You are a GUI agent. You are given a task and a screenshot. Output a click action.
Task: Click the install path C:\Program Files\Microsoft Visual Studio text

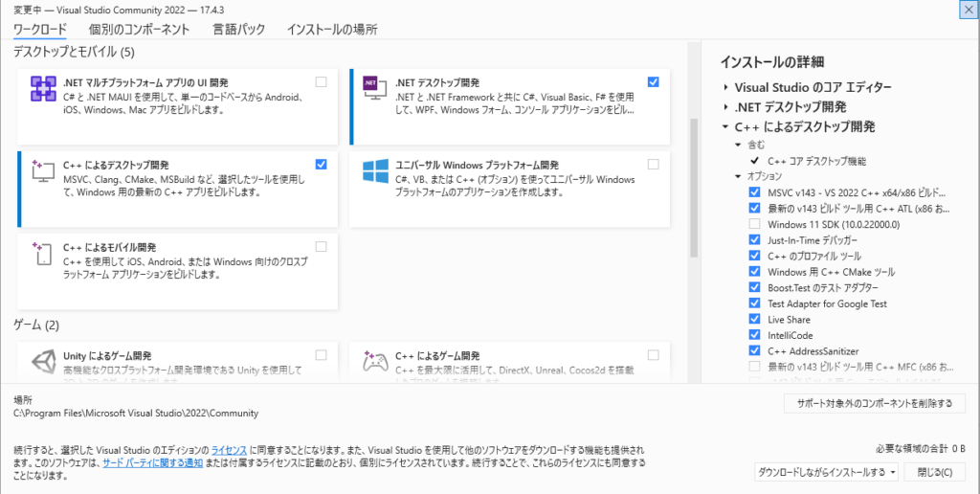[136, 414]
